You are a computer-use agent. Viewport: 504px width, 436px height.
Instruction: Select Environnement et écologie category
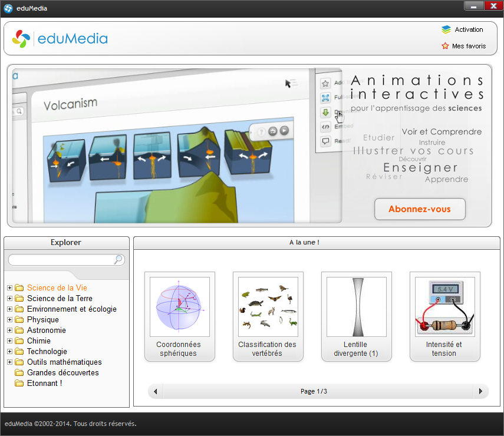72,309
